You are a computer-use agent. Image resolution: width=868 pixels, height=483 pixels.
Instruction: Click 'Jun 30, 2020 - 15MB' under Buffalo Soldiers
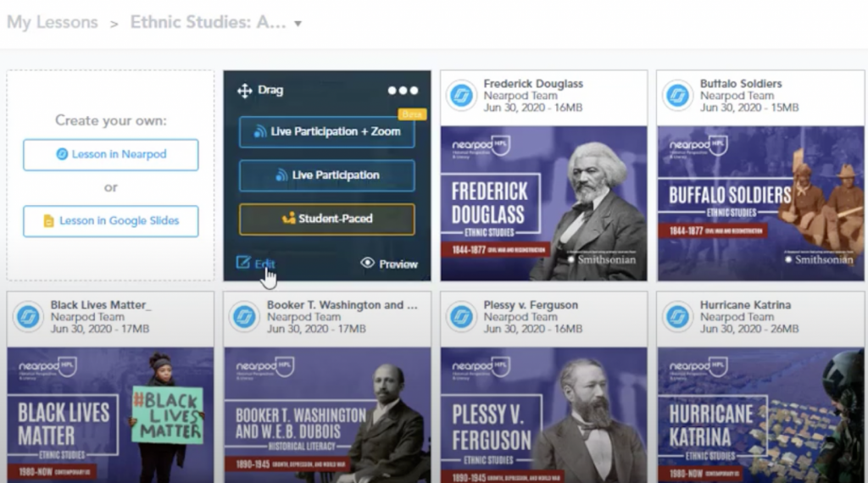749,108
